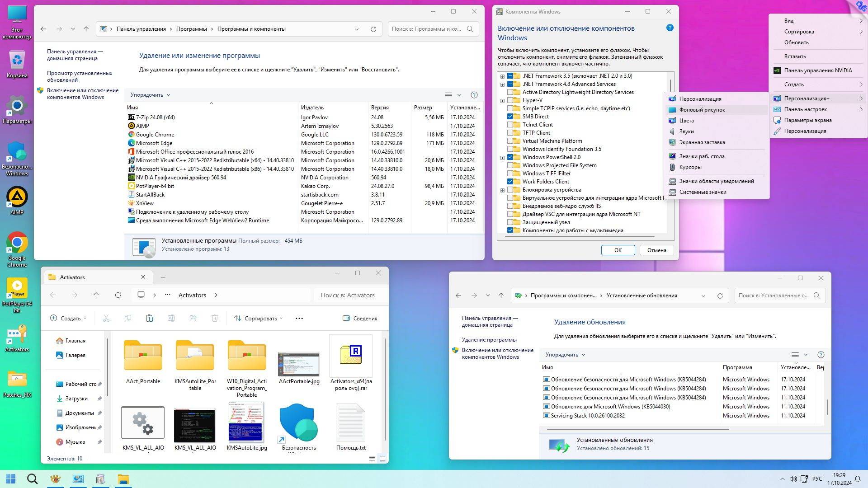This screenshot has height=488, width=868.
Task: Check the Telnet Client checkbox
Action: 510,125
